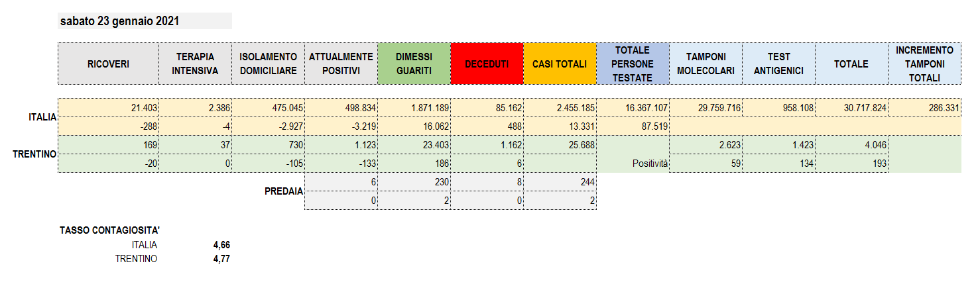Click Trentino molecolari value 2.623

pos(705,144)
